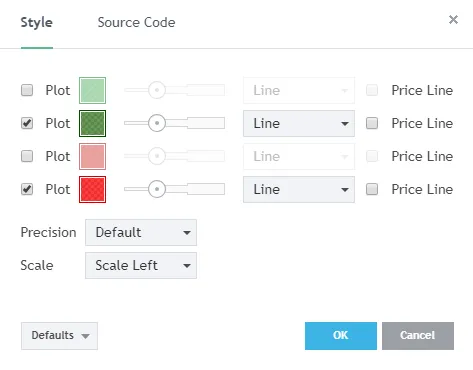The width and height of the screenshot is (473, 370).
Task: Enable Price Line for the dark green plot
Action: [x=372, y=123]
